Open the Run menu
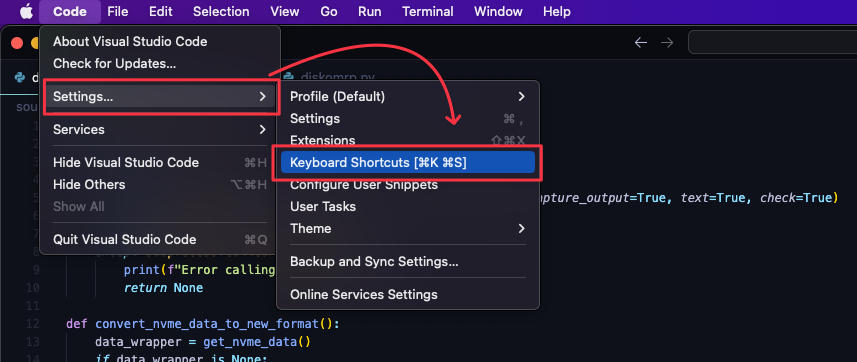Viewport: 857px width, 362px height. point(370,11)
